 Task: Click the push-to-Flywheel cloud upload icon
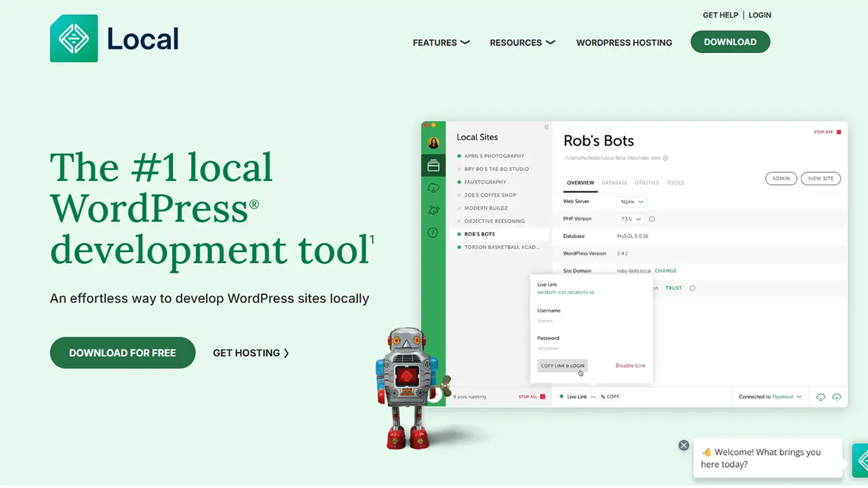pos(837,397)
